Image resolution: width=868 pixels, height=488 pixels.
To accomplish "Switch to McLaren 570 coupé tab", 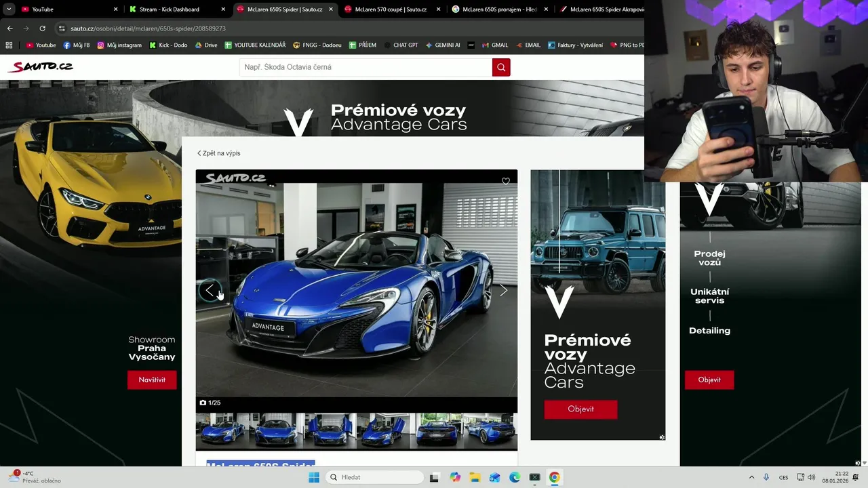I will (393, 9).
